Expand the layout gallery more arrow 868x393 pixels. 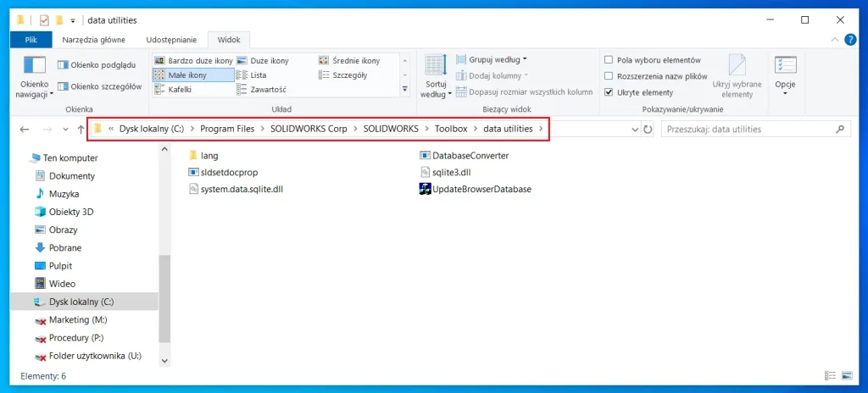404,89
